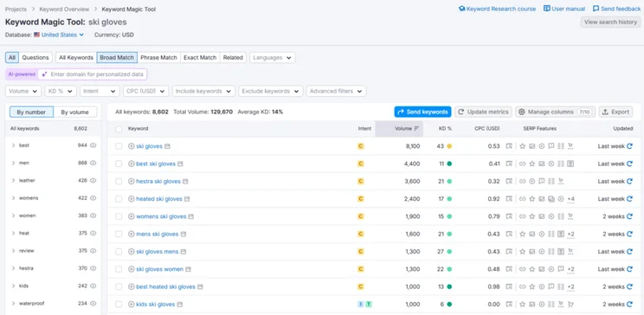Open the Send feedback link
644x315 pixels.
coord(616,9)
